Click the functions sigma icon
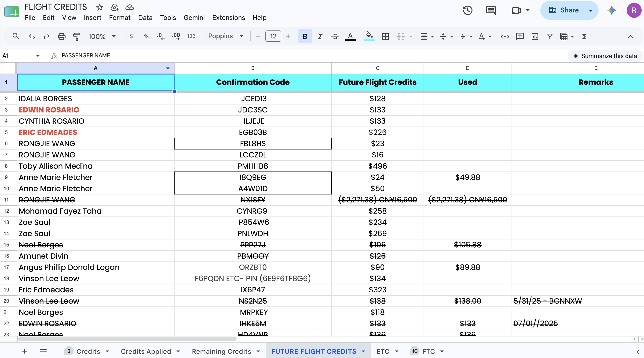This screenshot has height=358, width=644. click(584, 37)
